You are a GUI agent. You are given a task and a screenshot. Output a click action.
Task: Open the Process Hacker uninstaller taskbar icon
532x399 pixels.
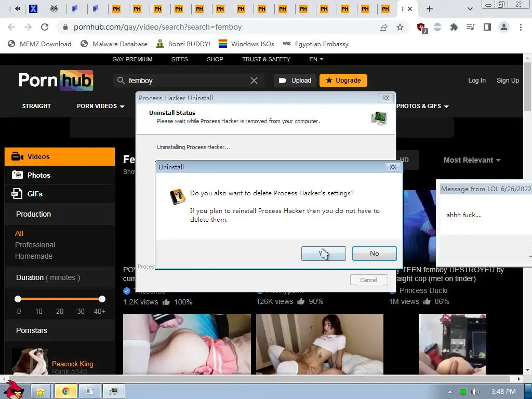[x=114, y=392]
